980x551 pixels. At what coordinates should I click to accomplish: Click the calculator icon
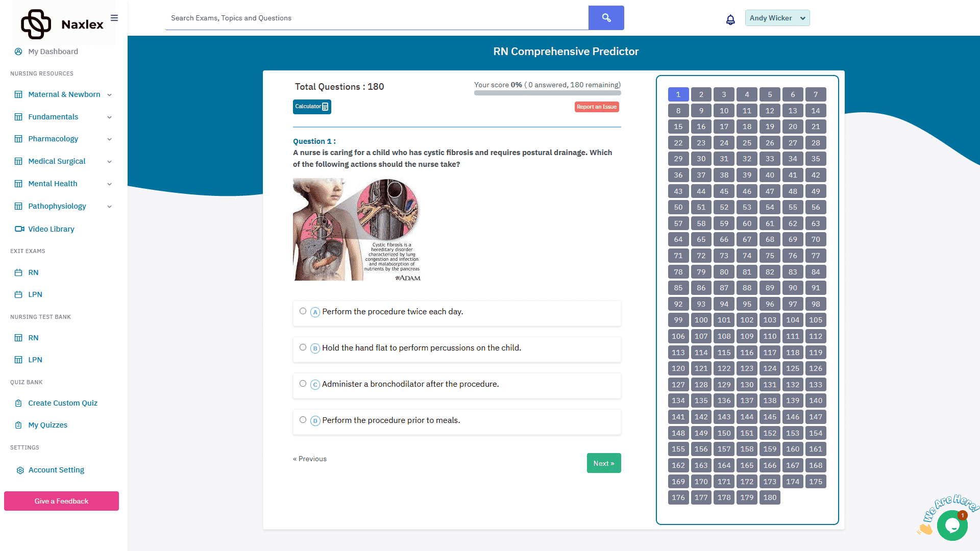tap(325, 106)
